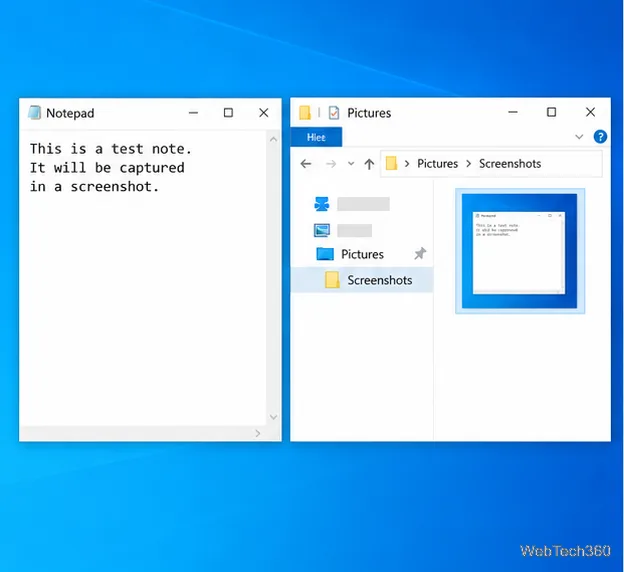Click the folder icon in Pictures title bar
This screenshot has height=572, width=624.
pyautogui.click(x=305, y=113)
